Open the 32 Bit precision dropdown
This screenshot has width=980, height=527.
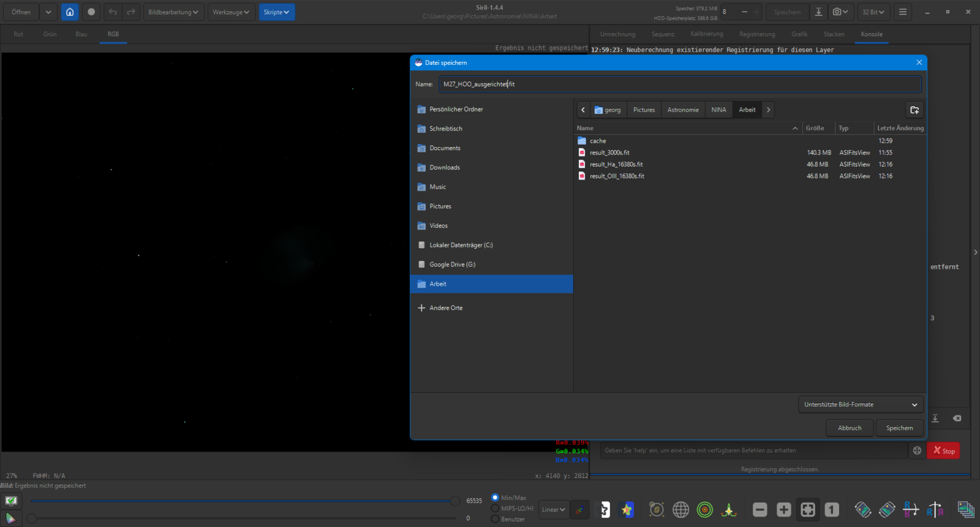coord(873,12)
